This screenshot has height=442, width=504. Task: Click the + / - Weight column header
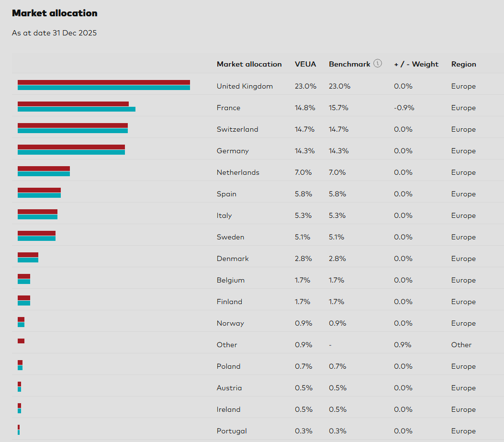pyautogui.click(x=416, y=64)
